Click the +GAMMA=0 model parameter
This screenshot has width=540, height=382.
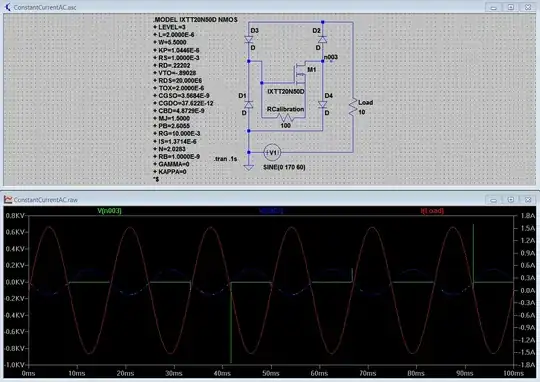click(172, 164)
